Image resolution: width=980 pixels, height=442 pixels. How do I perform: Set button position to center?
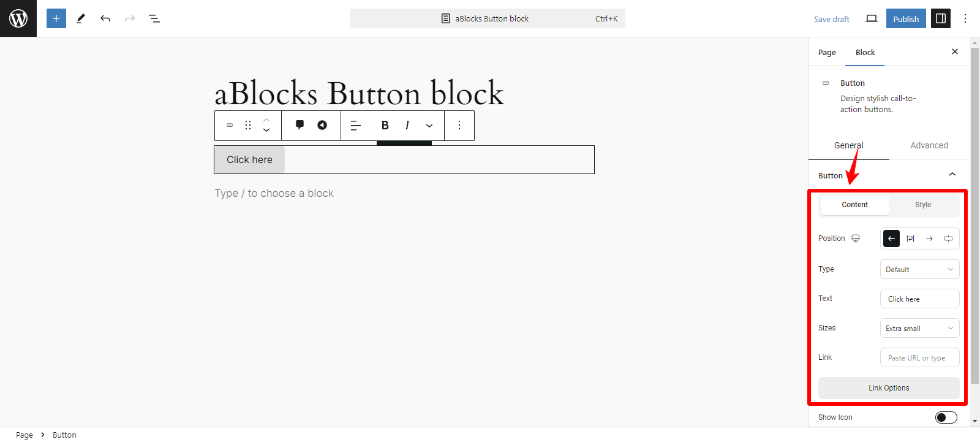tap(910, 238)
